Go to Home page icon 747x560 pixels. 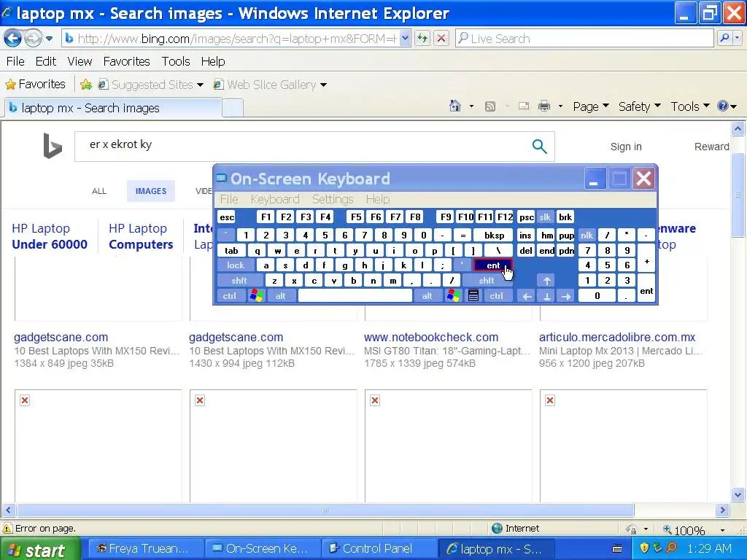tap(455, 106)
